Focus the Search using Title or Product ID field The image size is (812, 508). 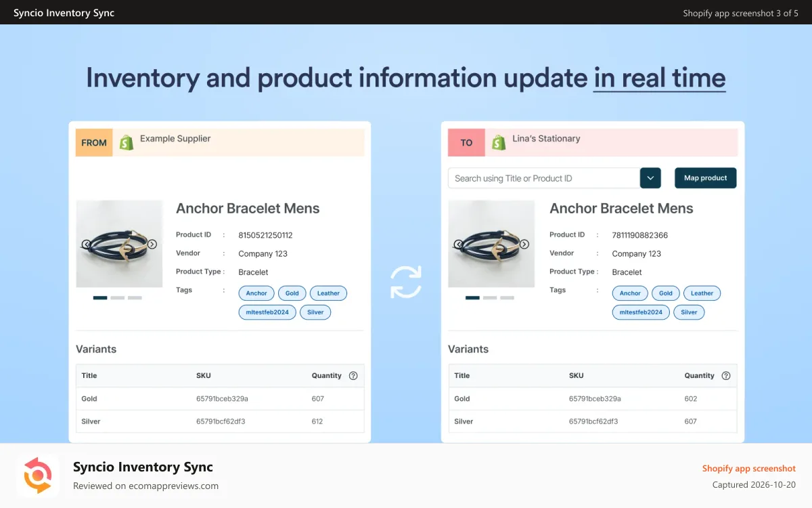[544, 178]
